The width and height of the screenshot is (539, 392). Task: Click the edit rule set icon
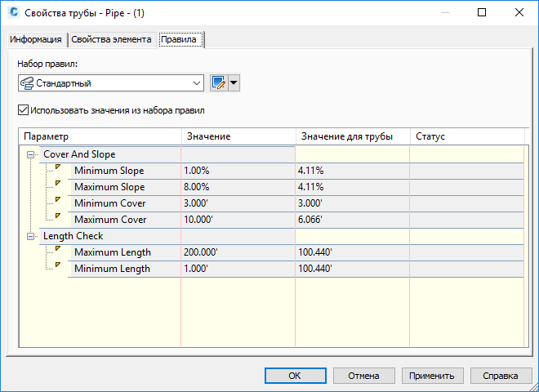(217, 82)
